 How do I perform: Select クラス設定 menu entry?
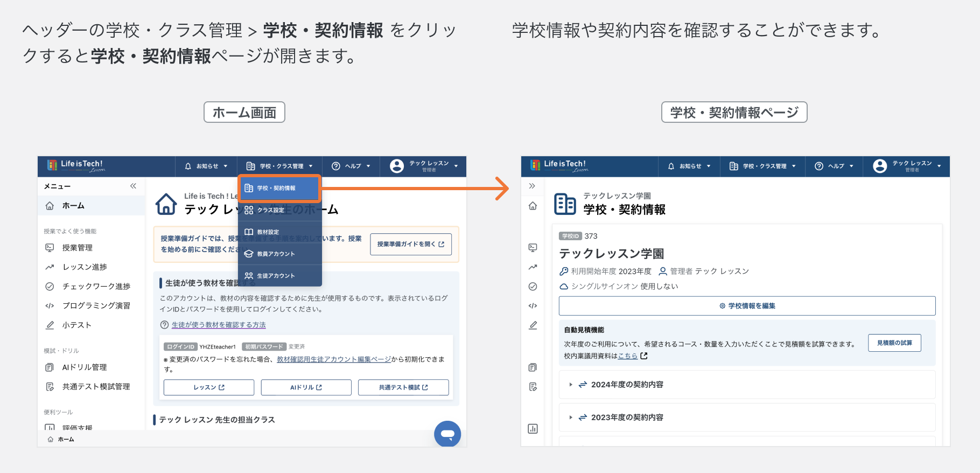pyautogui.click(x=279, y=210)
